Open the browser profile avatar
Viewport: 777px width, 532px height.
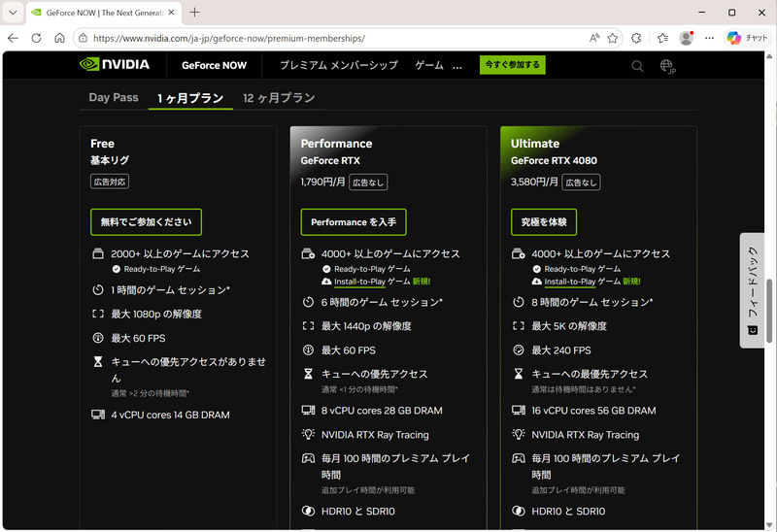687,38
